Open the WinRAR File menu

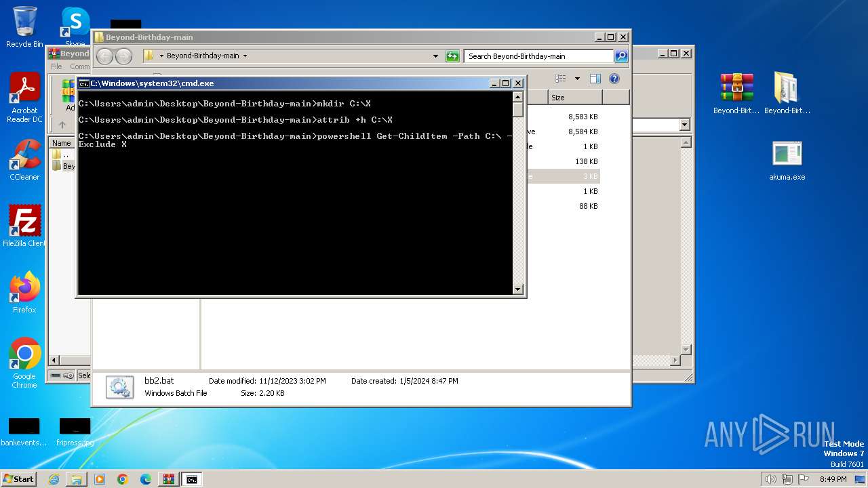pos(56,66)
